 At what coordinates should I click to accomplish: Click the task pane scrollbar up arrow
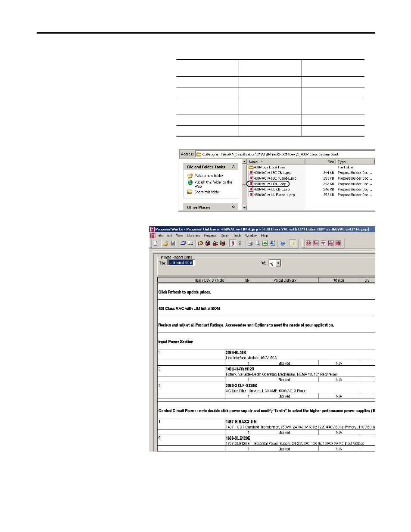pyautogui.click(x=245, y=162)
